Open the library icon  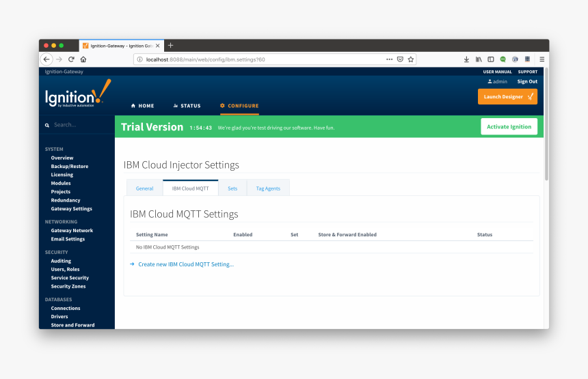[x=479, y=59]
